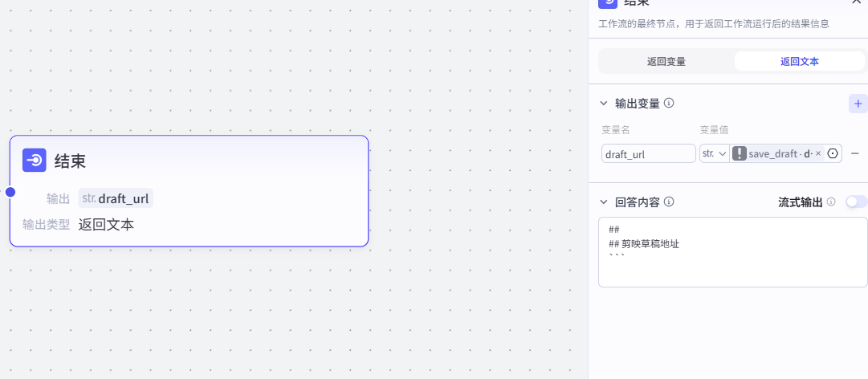The height and width of the screenshot is (379, 868).
Task: Close the 结束 settings panel
Action: [856, 2]
